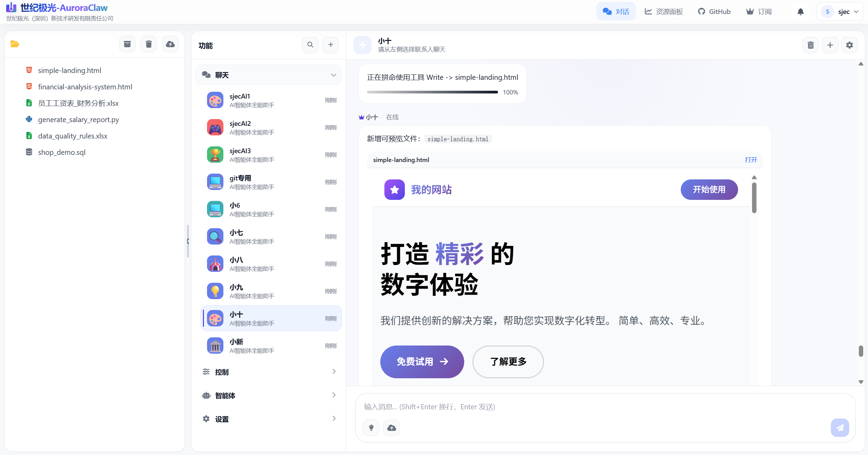868x455 pixels.
Task: Open the sjec account dropdown
Action: [840, 11]
